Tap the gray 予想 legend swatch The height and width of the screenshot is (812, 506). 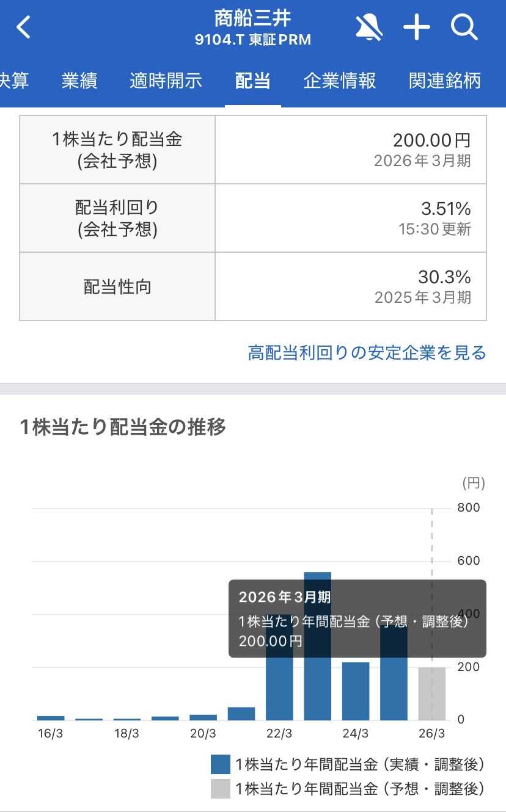220,789
